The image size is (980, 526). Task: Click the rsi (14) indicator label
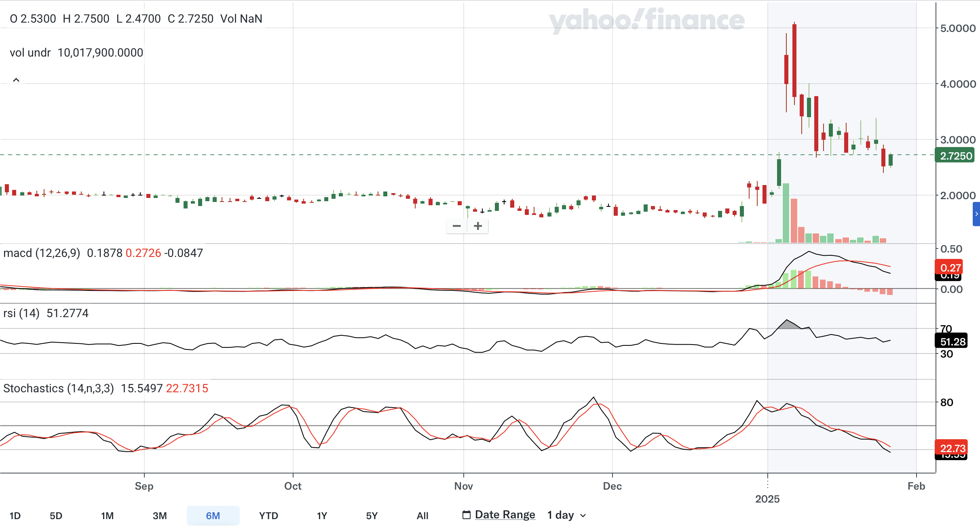coord(20,313)
